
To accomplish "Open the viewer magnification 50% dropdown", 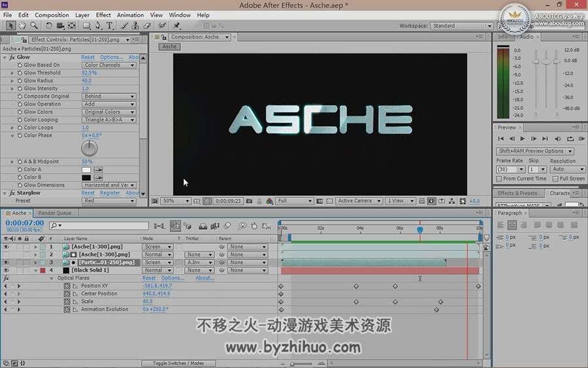I will click(176, 201).
